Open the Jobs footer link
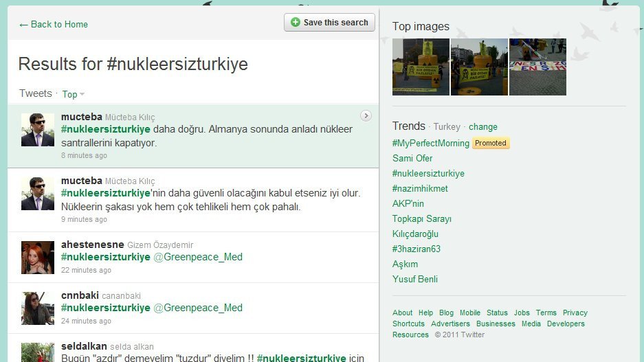 click(522, 313)
